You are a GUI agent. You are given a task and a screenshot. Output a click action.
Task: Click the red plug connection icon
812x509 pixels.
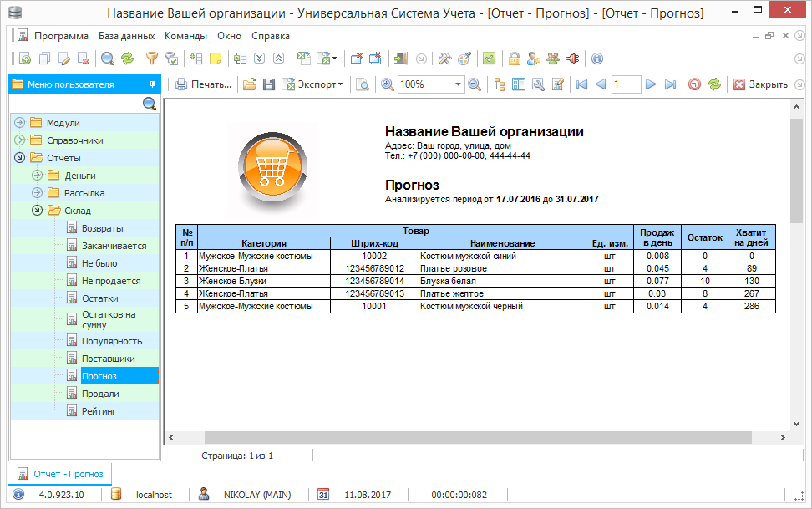[572, 59]
